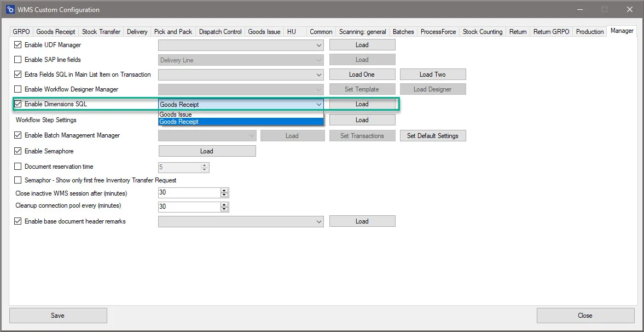Open the Return GRPO tab
This screenshot has height=332, width=644.
coord(551,32)
